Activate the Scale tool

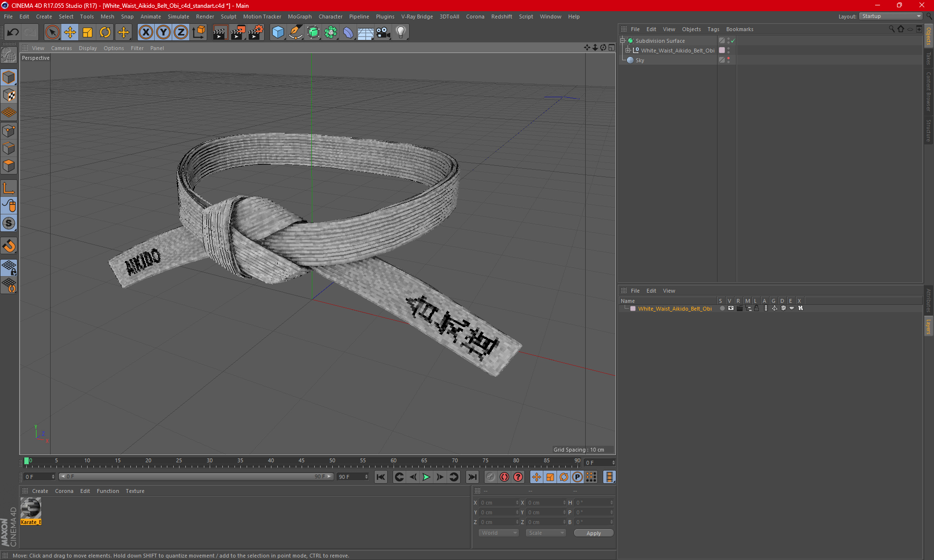[88, 33]
